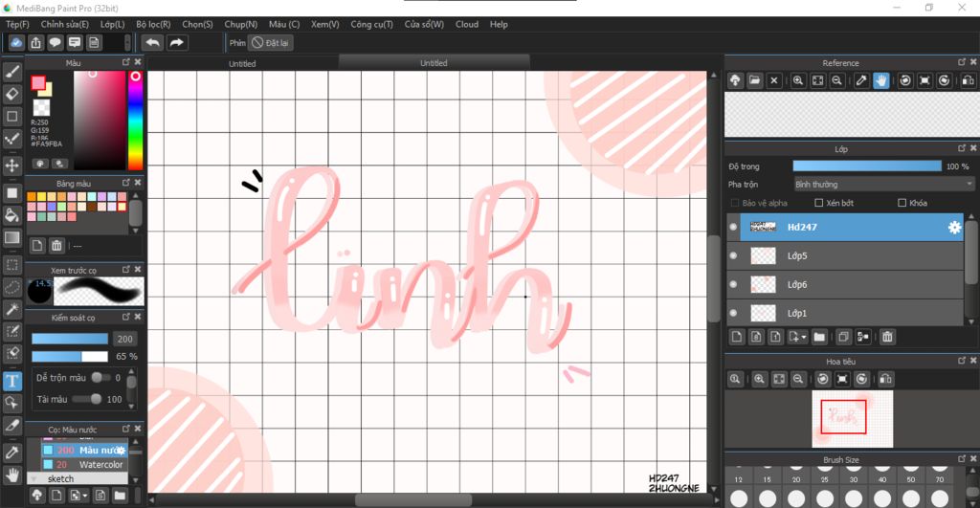Image resolution: width=980 pixels, height=508 pixels.
Task: Open the Pha trộn blend mode dropdown
Action: point(883,185)
